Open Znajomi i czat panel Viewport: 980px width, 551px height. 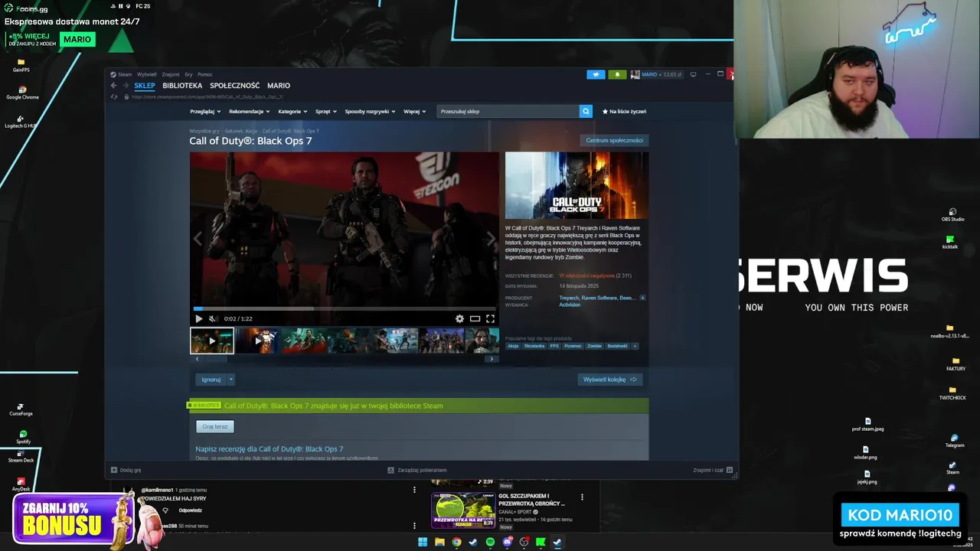click(x=713, y=470)
